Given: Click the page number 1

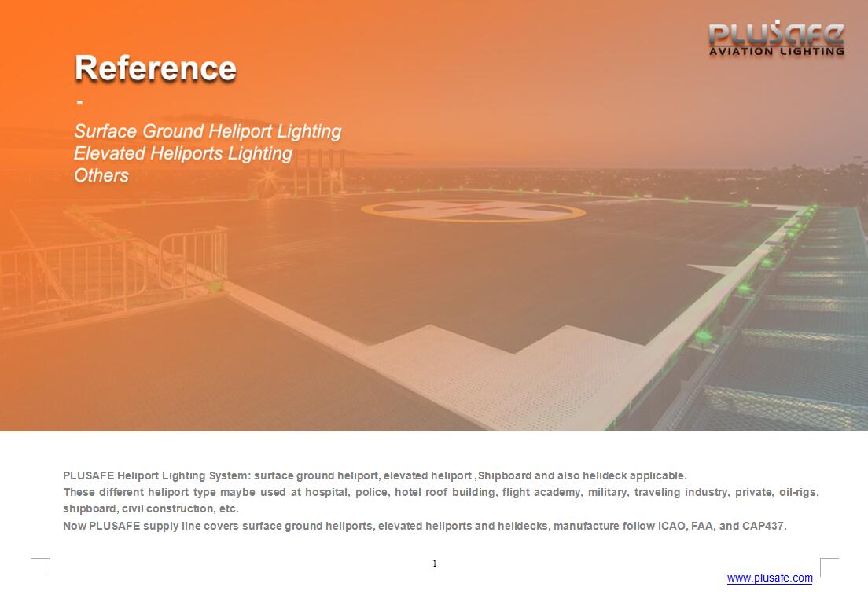Looking at the screenshot, I should coord(435,563).
